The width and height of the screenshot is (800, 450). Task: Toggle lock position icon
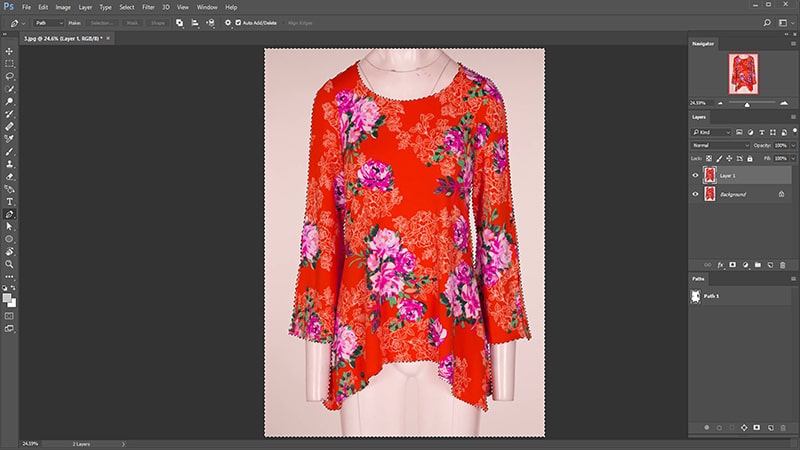(729, 159)
